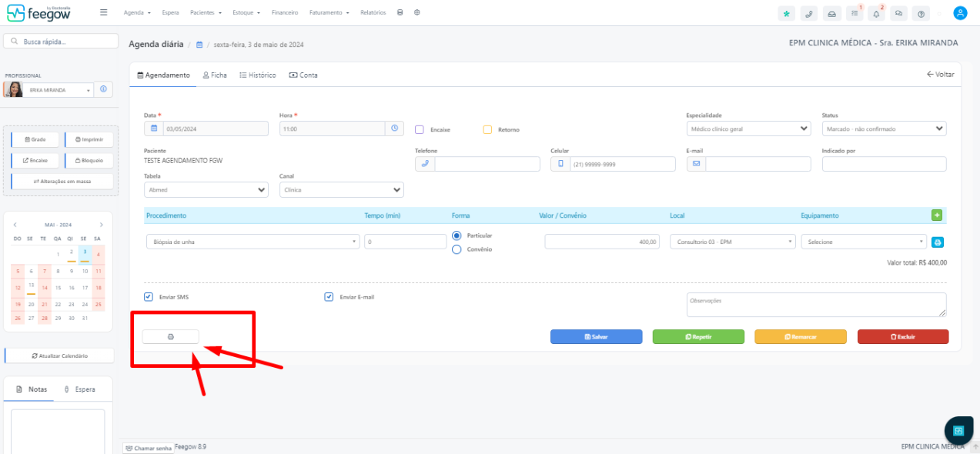This screenshot has height=454, width=980.
Task: Open the Procedimento Biópsia de unha dropdown
Action: (x=253, y=242)
